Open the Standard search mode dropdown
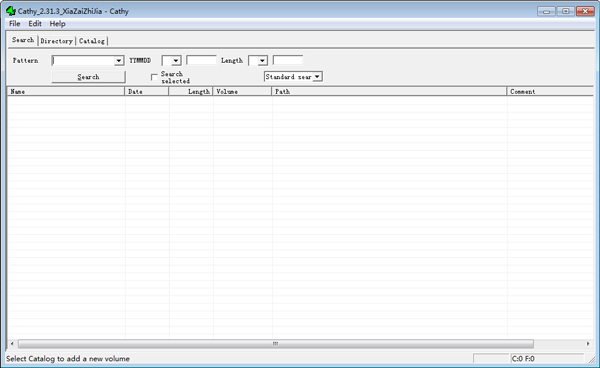Viewport: 600px width, 368px height. 317,77
